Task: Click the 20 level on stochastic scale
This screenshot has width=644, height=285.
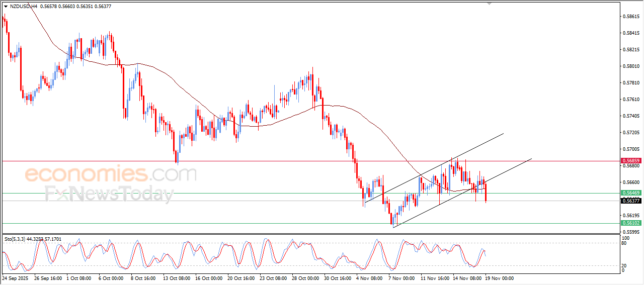Action: click(x=625, y=265)
